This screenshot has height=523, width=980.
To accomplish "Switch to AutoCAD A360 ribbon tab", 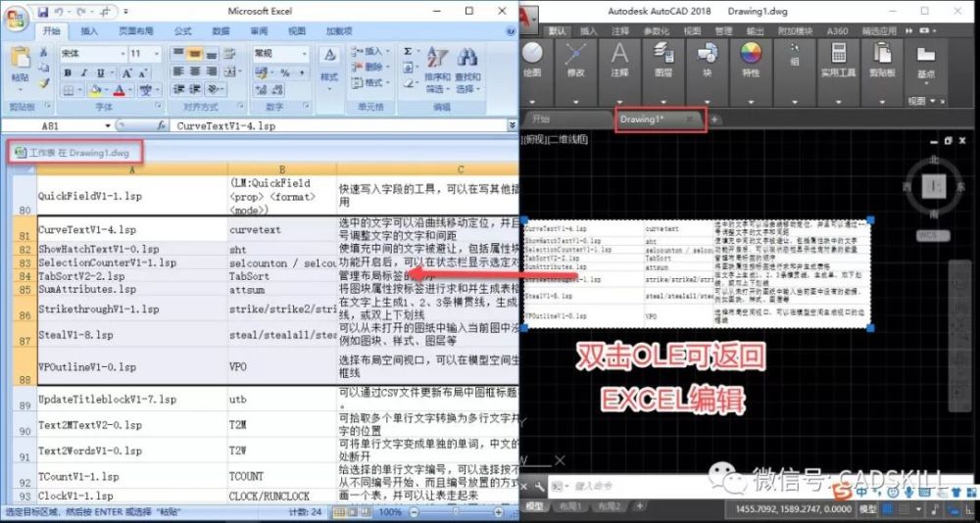I will pos(837,31).
